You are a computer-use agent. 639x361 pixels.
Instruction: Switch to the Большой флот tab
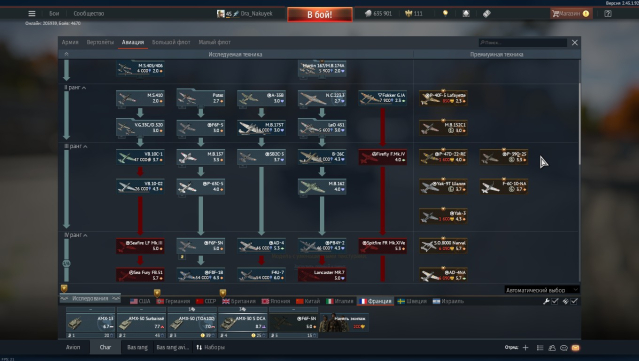(171, 42)
